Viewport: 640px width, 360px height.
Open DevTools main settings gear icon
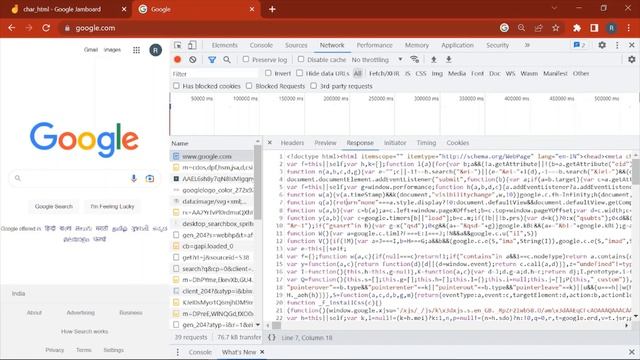click(602, 45)
